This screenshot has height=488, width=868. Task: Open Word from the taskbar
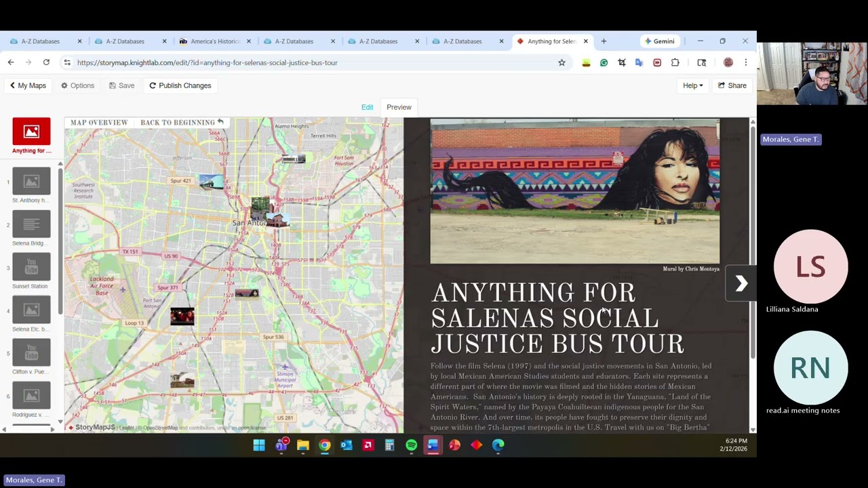pyautogui.click(x=433, y=445)
